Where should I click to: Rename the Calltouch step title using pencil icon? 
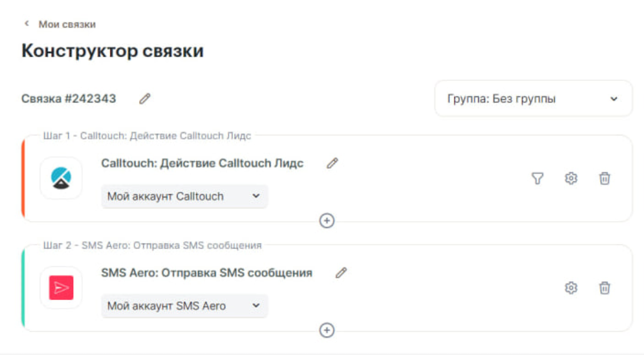[x=332, y=164]
